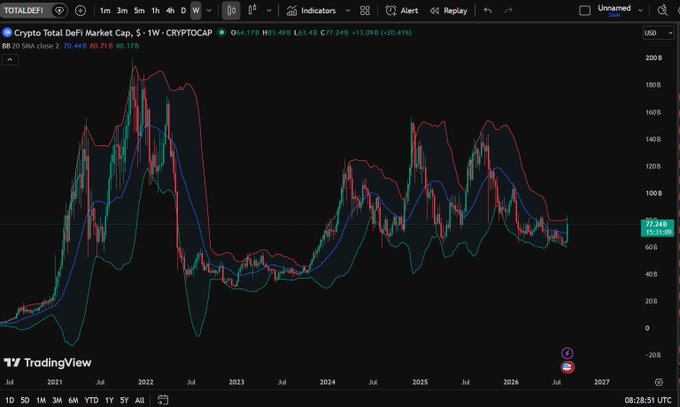
Task: Select the W weekly timeframe
Action: point(196,10)
